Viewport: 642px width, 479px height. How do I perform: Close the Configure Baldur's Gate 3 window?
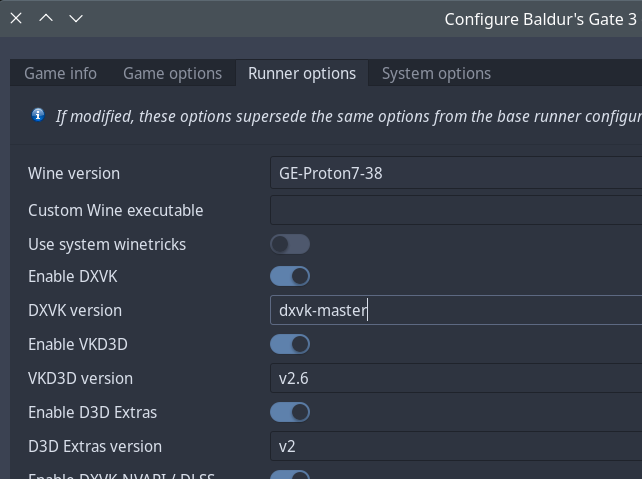(16, 18)
